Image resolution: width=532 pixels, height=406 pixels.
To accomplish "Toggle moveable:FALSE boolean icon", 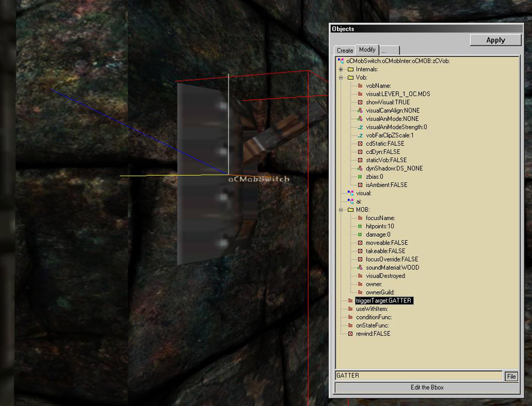I will click(x=360, y=243).
